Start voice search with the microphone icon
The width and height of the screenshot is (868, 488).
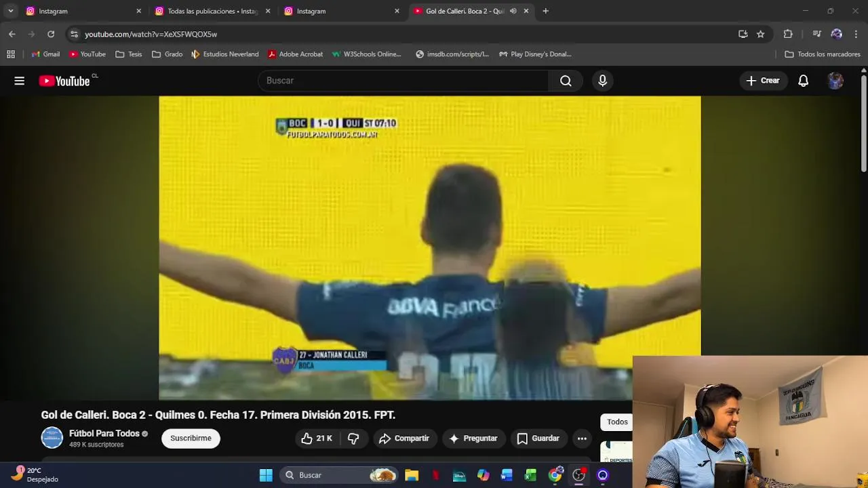click(602, 81)
